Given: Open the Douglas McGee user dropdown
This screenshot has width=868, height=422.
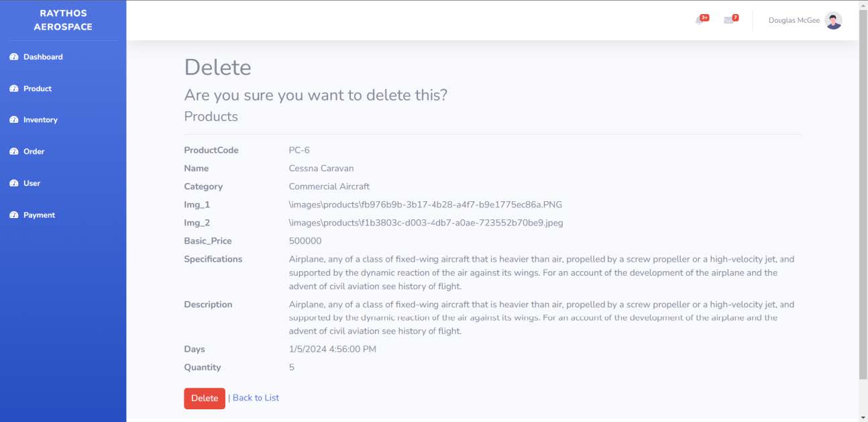Looking at the screenshot, I should (x=805, y=21).
